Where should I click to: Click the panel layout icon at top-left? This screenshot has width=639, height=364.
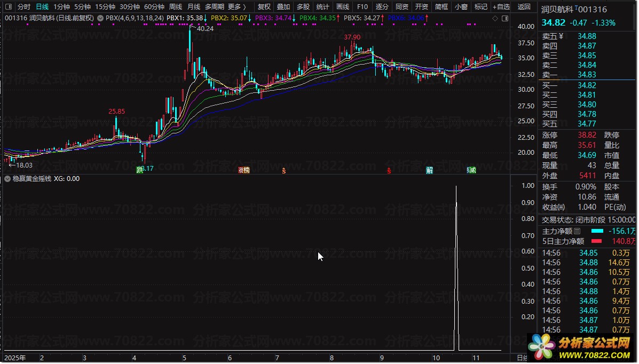(x=9, y=6)
